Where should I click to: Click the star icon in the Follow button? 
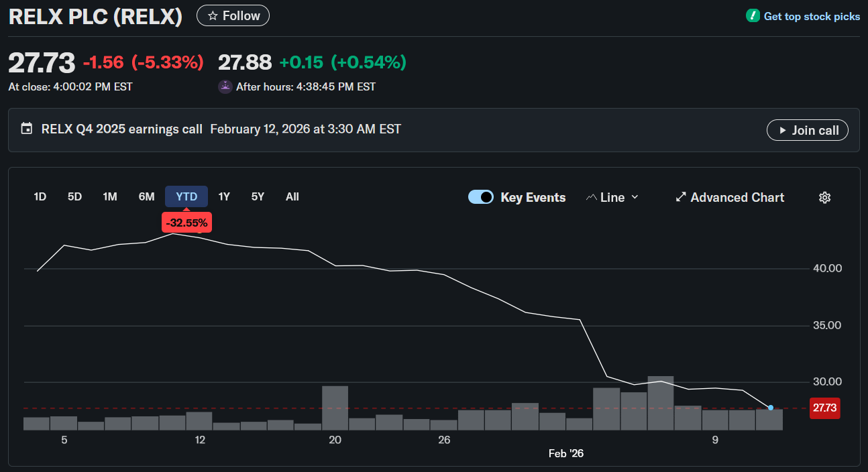[x=213, y=15]
